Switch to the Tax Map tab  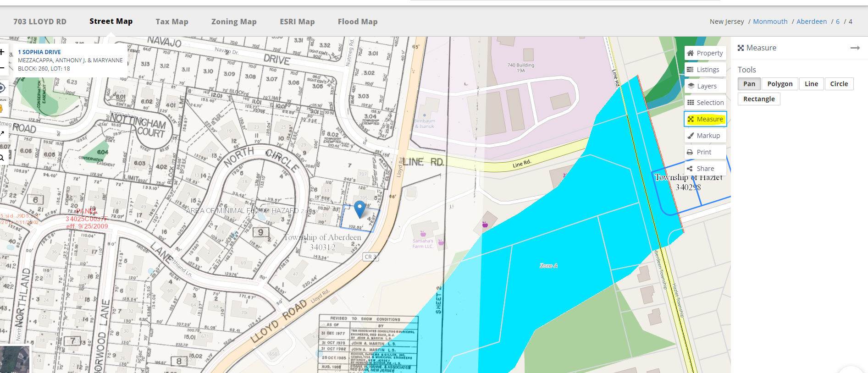[172, 22]
